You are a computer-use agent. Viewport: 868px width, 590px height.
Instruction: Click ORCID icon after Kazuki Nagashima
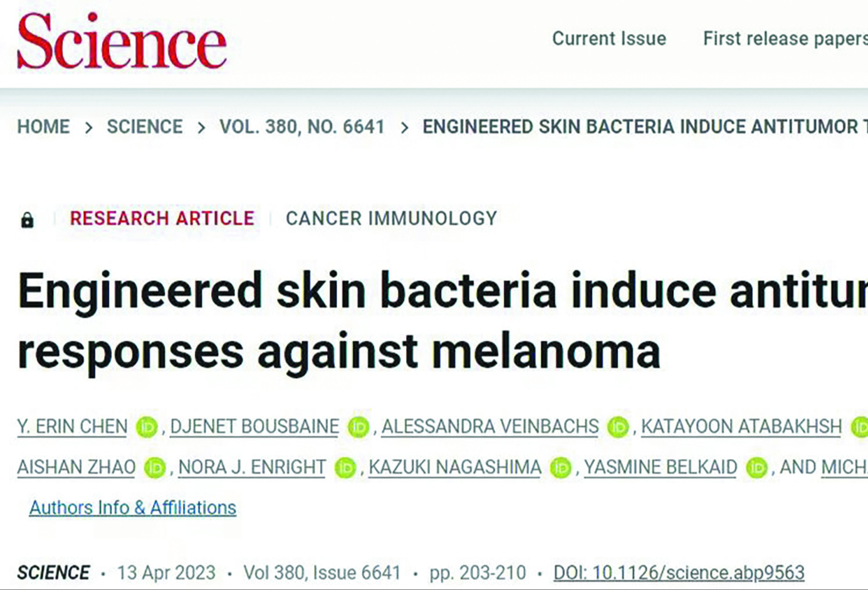point(561,468)
